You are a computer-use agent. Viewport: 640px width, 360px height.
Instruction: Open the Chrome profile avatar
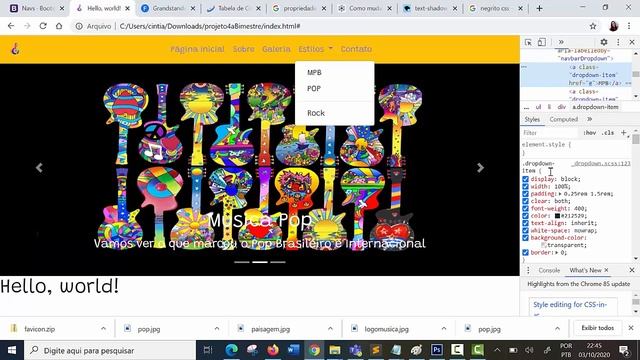[x=613, y=26]
